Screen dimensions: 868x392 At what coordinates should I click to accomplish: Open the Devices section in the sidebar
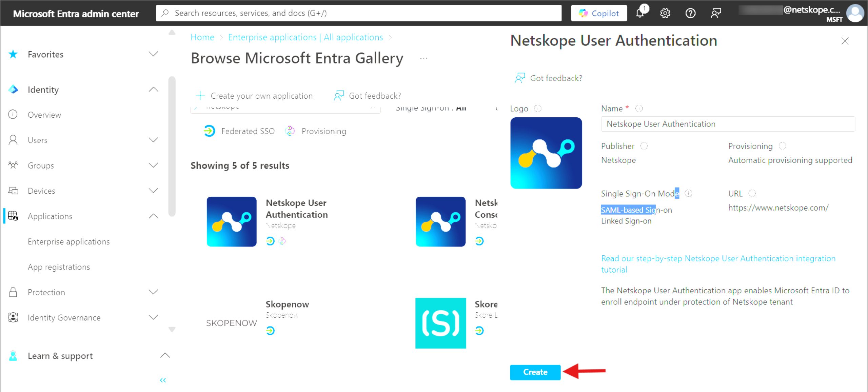point(41,191)
